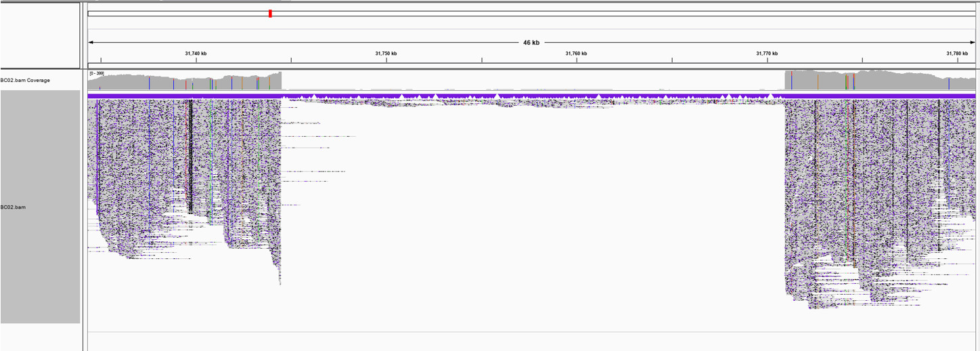980x351 pixels.
Task: Click the 31,770 kb ruler label
Action: coord(767,54)
